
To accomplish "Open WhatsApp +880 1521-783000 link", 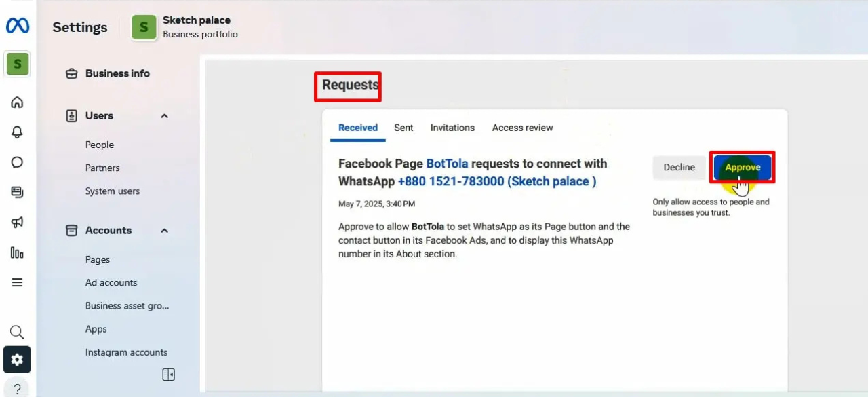I will coord(497,181).
